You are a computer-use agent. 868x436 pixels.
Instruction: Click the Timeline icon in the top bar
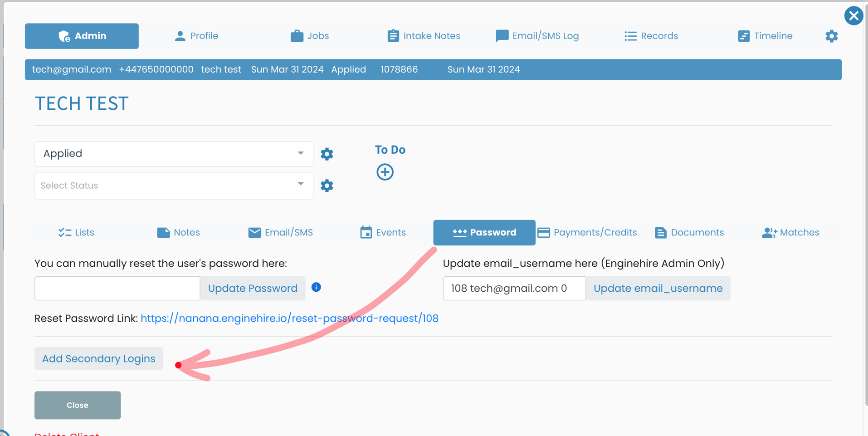pyautogui.click(x=744, y=36)
